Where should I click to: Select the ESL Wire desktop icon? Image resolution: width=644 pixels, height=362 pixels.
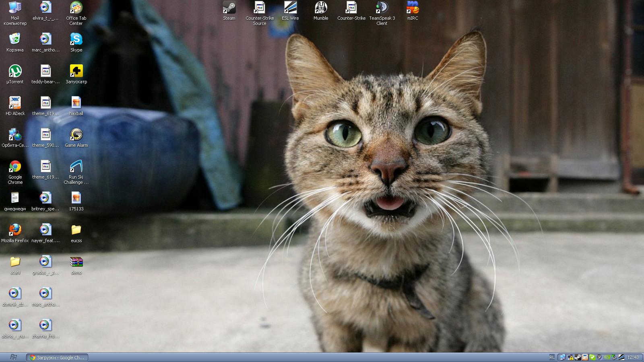(290, 8)
